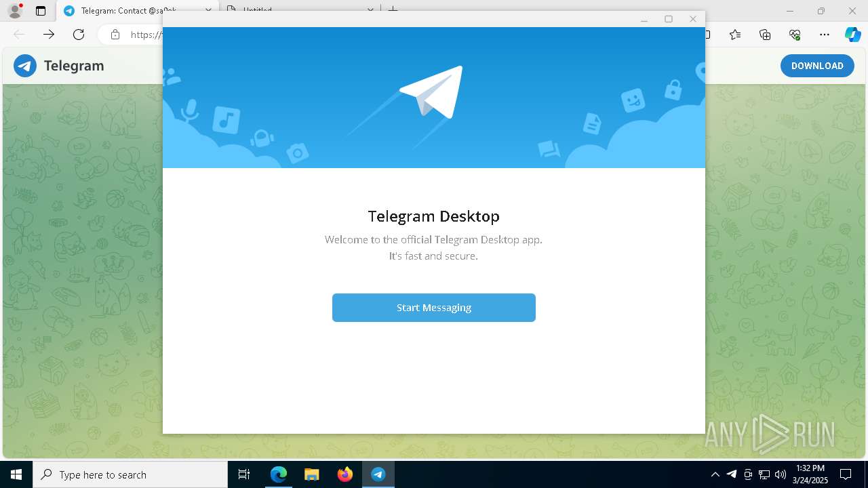Open the clock and date flyout

[x=810, y=474]
